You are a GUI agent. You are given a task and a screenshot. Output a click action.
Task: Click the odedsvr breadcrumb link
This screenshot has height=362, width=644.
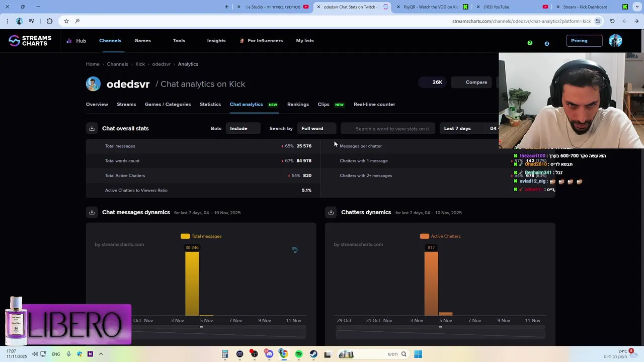pos(162,64)
